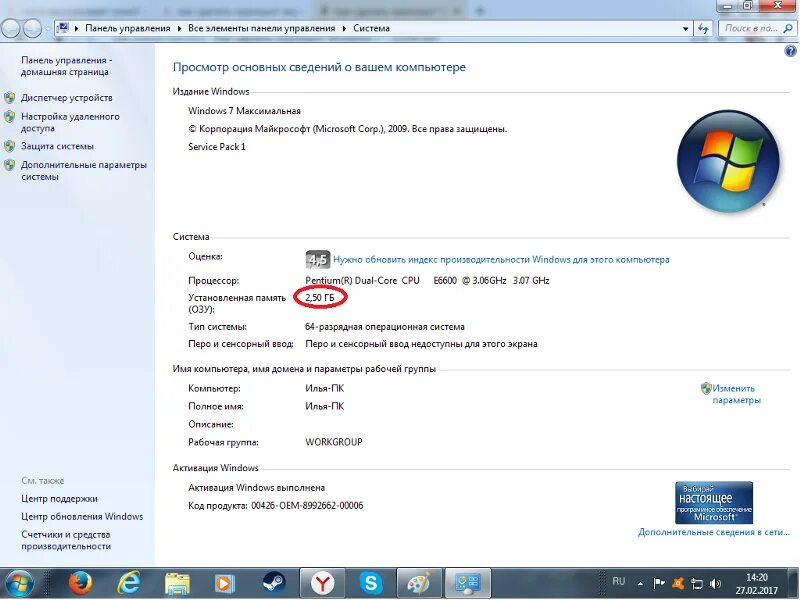Screen dimensions: 800x600
Task: Click the Avast antivirus tray icon
Action: [x=678, y=583]
